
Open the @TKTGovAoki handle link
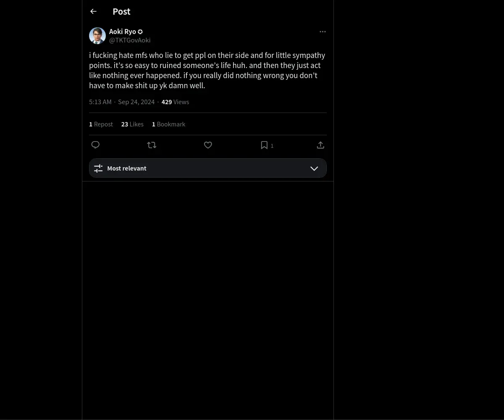[130, 40]
